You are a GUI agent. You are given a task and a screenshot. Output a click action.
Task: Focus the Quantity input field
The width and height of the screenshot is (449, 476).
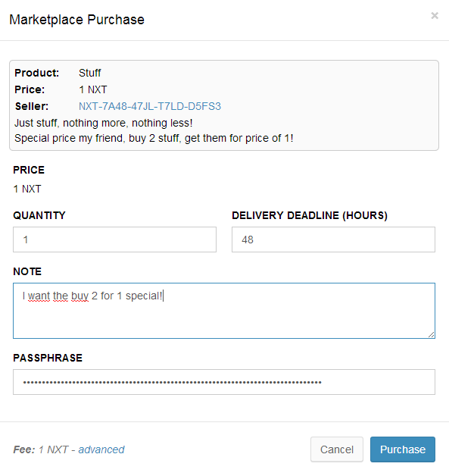[114, 240]
